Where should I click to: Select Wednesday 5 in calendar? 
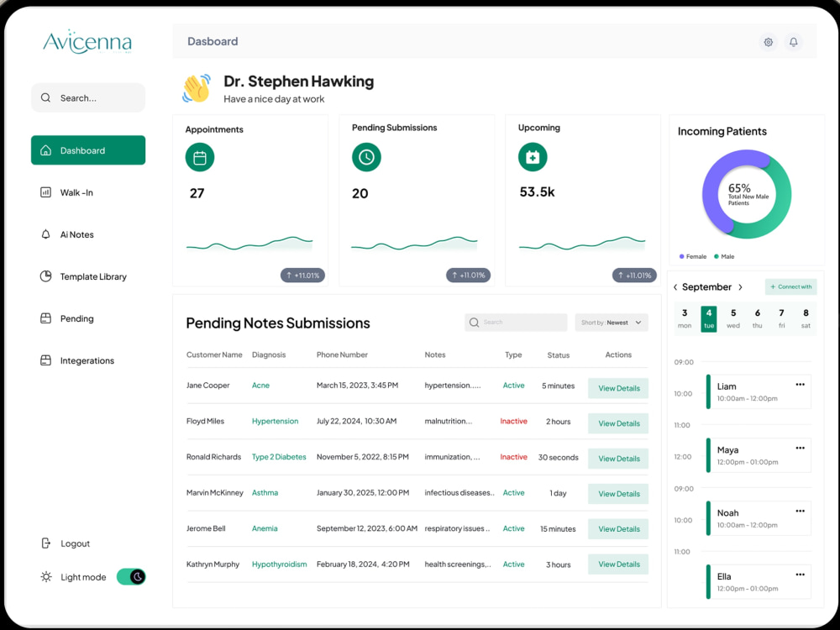732,318
